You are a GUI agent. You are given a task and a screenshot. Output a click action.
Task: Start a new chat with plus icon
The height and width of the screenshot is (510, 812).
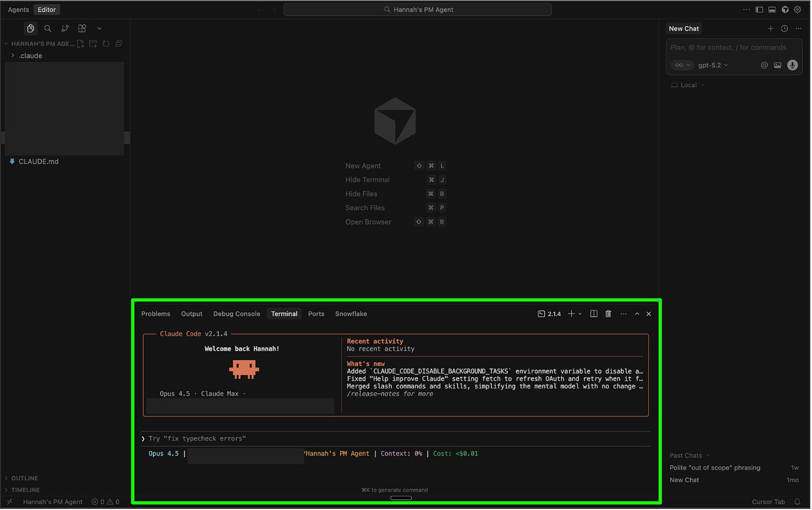771,28
